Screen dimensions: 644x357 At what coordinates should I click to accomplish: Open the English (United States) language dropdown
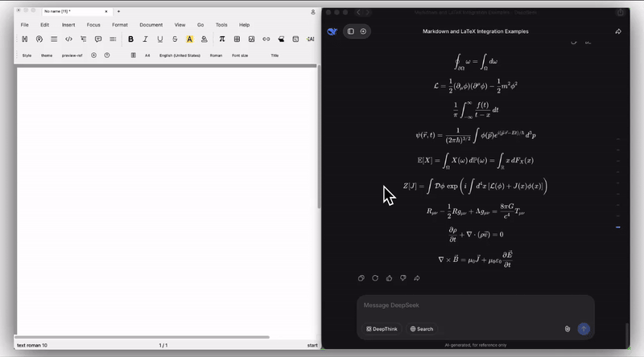[180, 55]
